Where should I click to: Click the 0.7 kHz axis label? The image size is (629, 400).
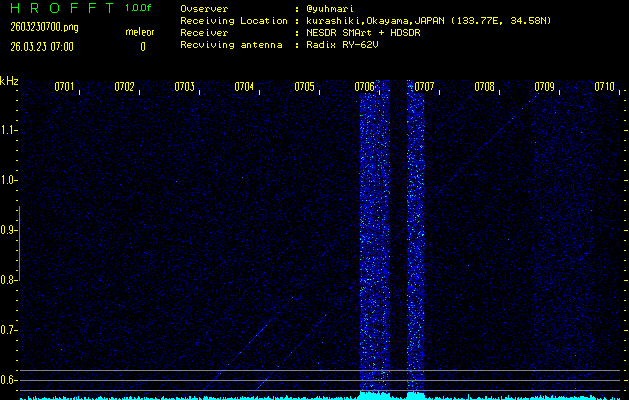click(7, 330)
